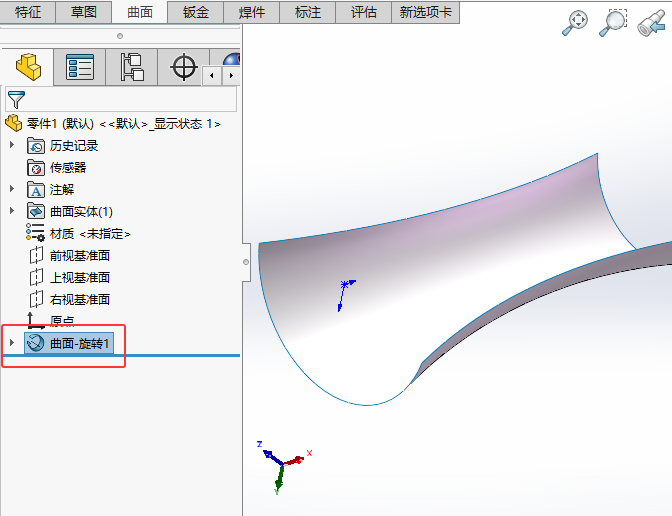Click the Zoom to Area icon

click(x=613, y=23)
